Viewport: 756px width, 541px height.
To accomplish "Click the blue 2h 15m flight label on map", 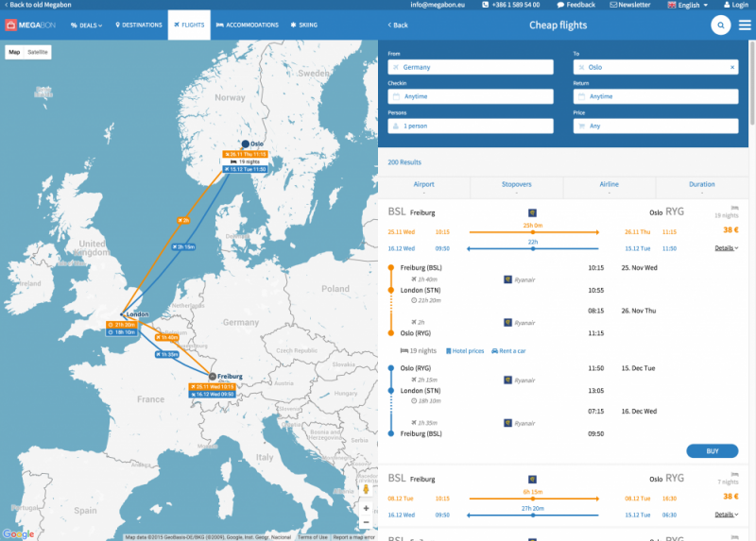I will pyautogui.click(x=183, y=246).
